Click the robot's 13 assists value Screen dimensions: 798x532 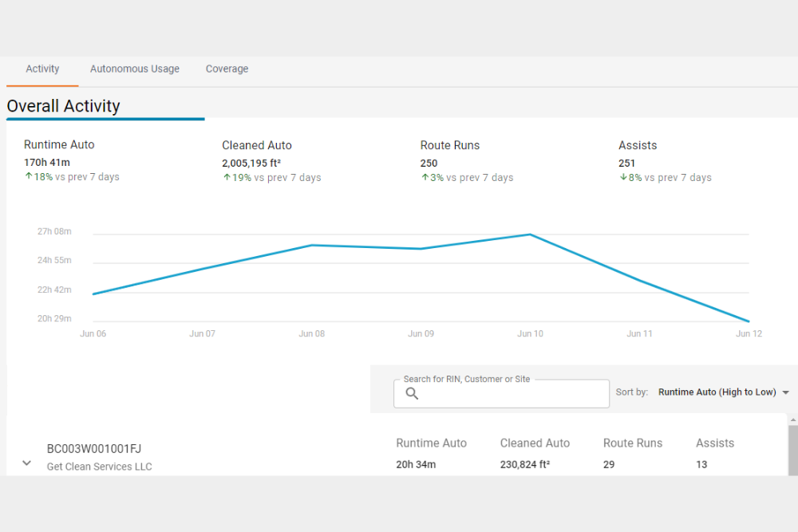[701, 464]
